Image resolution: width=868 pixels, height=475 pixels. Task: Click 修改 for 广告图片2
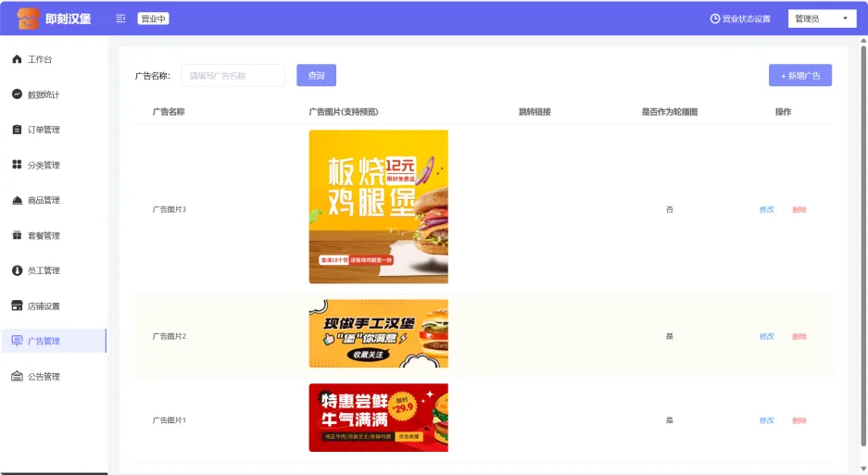coord(766,336)
